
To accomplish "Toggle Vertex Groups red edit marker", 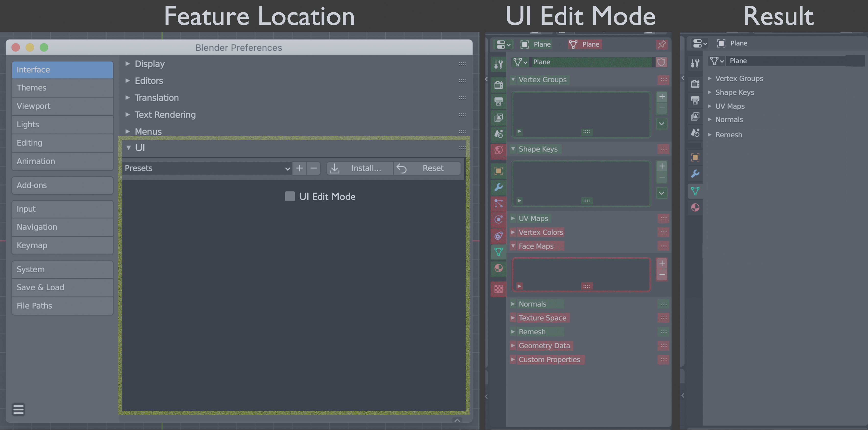I will [663, 80].
